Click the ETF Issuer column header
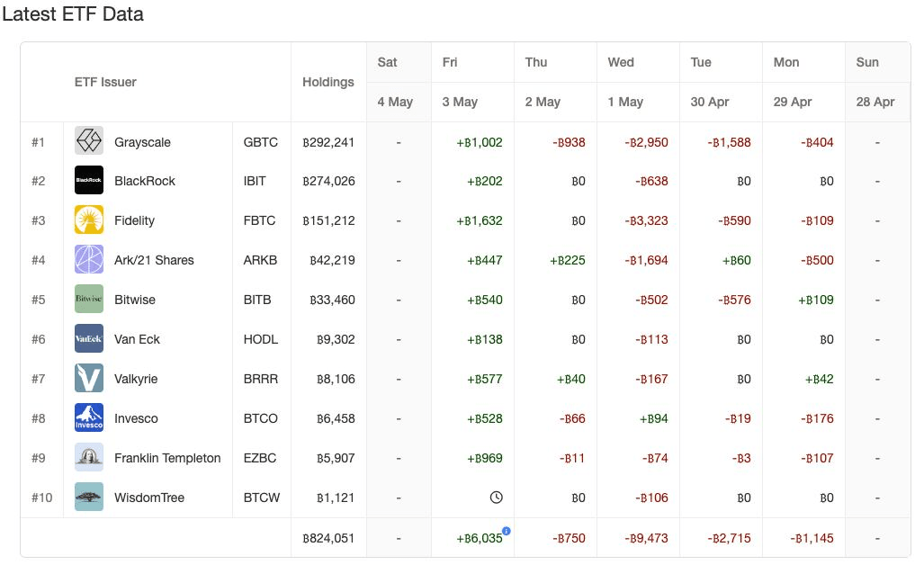The image size is (924, 565). pos(105,82)
